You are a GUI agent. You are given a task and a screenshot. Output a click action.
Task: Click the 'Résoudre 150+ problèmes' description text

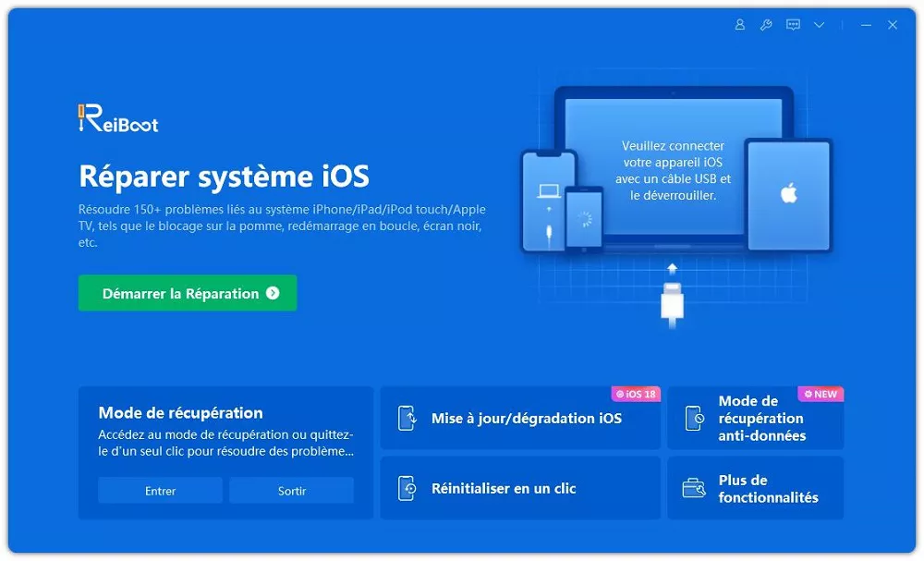click(282, 226)
